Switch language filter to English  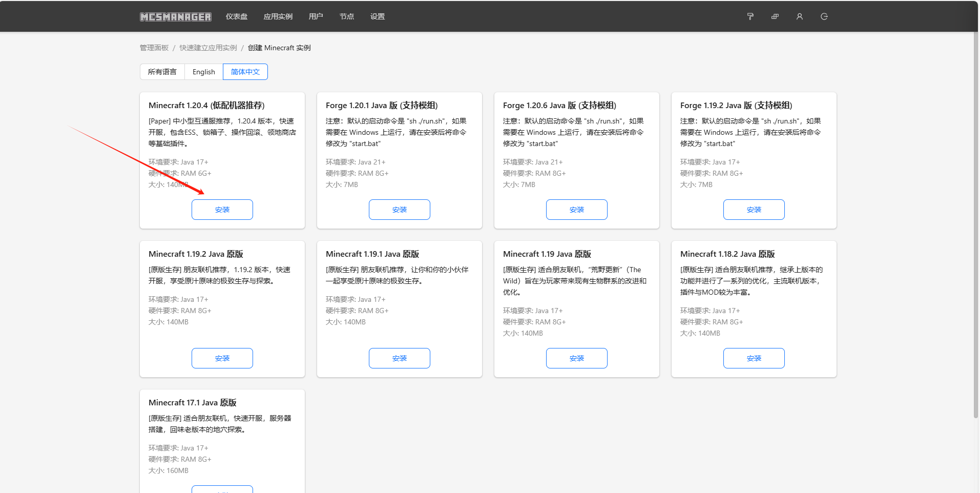[x=203, y=72]
